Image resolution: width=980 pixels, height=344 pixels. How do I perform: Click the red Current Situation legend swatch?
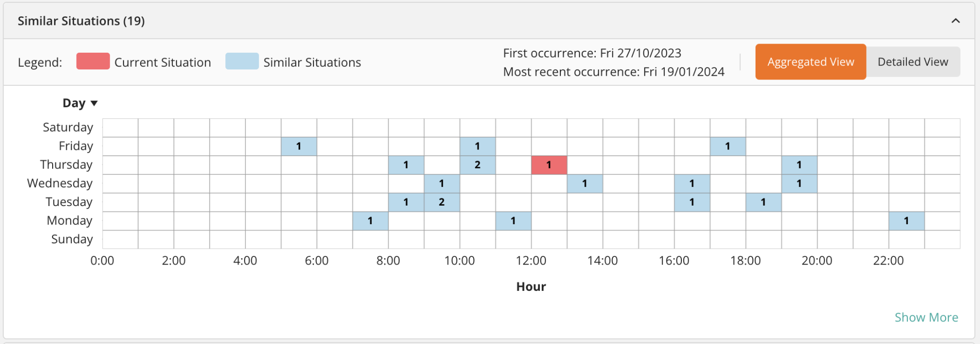tap(93, 62)
